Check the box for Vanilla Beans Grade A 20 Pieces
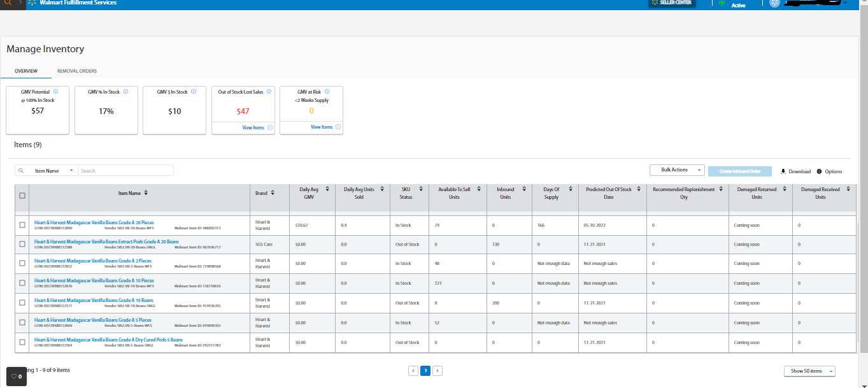Screen dimensions: 868x388 22,225
